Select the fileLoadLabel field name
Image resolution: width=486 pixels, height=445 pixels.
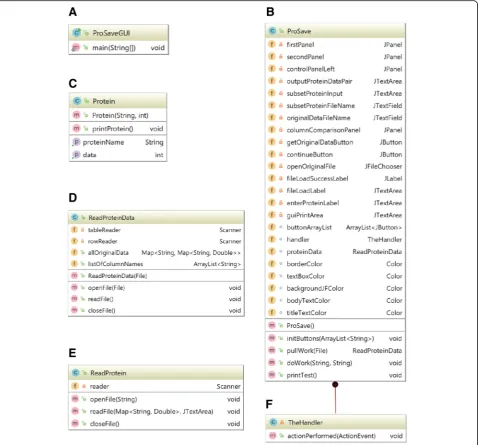pos(306,191)
